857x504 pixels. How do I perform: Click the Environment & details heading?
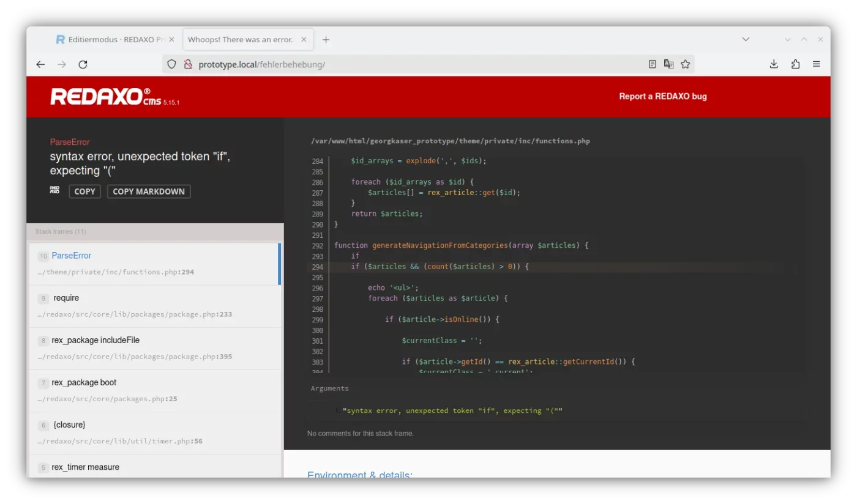point(360,475)
